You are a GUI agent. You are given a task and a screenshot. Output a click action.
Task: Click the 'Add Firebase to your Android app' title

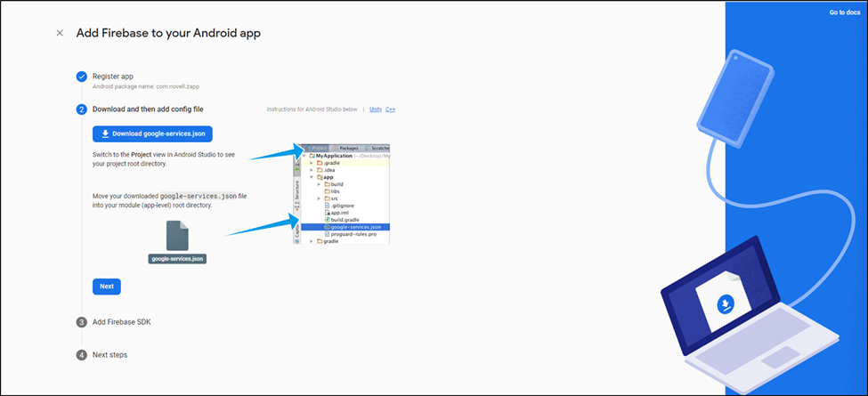tap(168, 33)
